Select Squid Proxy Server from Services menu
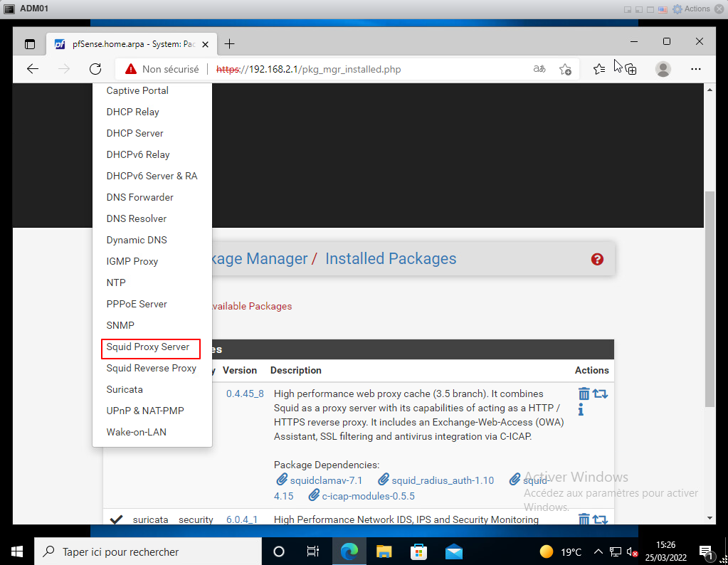This screenshot has height=565, width=728. 148,347
